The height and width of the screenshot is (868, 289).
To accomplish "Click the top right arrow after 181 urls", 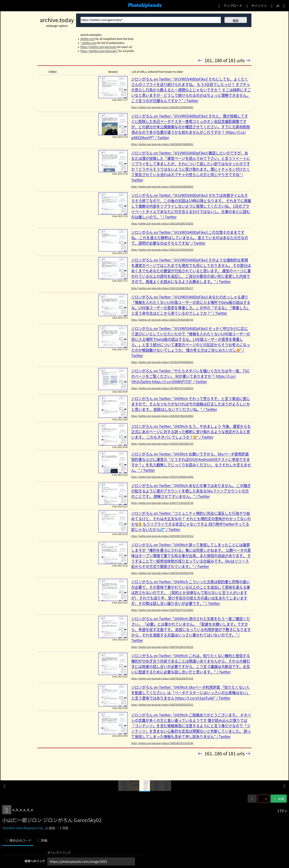I will 248,60.
